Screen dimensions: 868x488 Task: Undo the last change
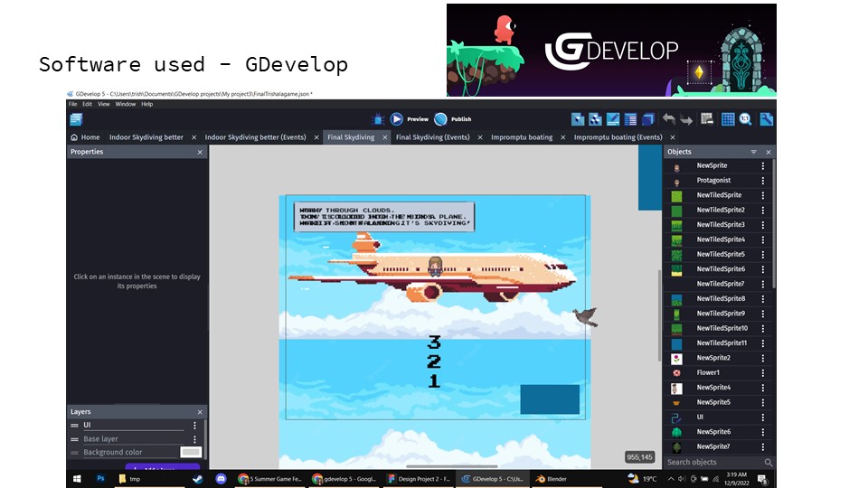tap(669, 119)
